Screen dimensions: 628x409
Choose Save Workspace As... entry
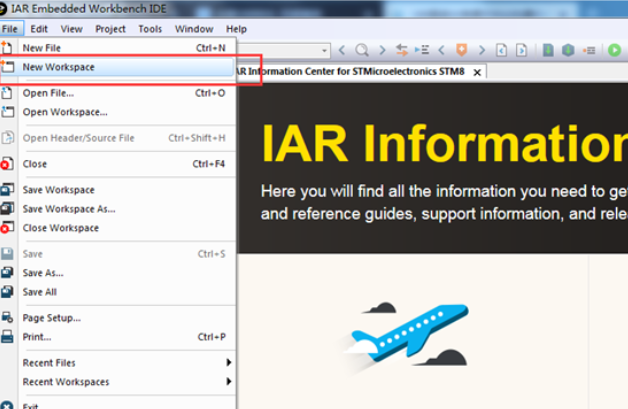117,209
